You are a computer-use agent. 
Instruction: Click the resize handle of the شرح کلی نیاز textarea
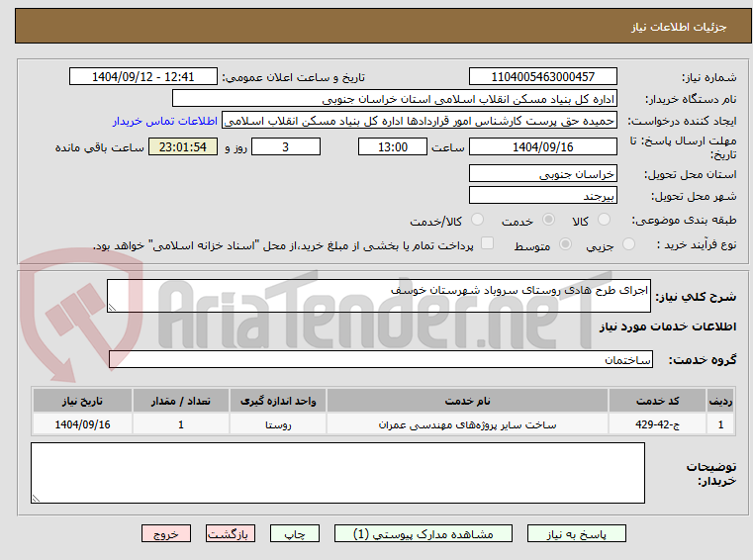pos(112,308)
